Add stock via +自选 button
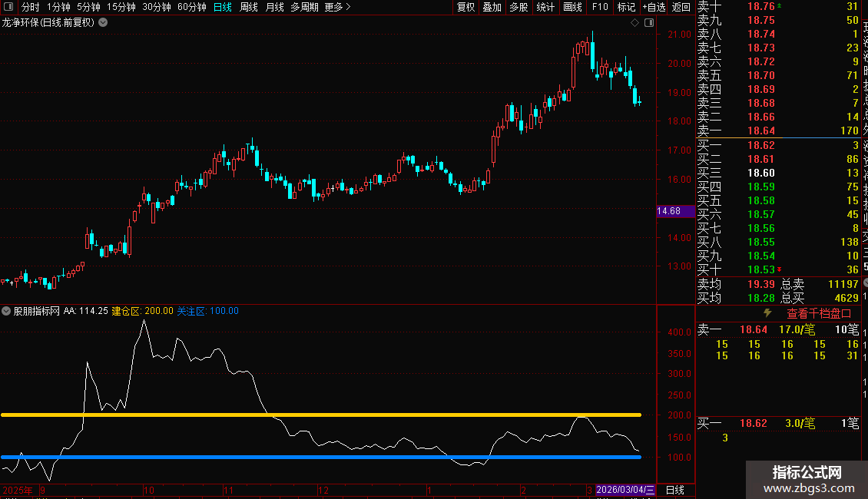The width and height of the screenshot is (868, 499). (x=653, y=7)
